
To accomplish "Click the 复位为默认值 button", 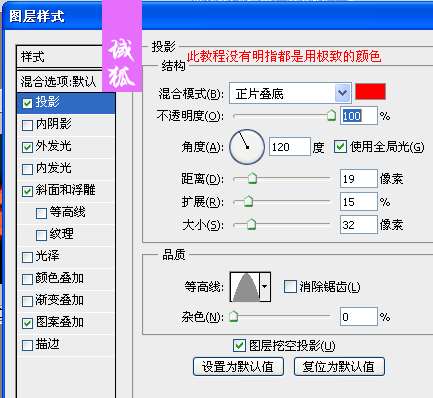I will coord(339,367).
